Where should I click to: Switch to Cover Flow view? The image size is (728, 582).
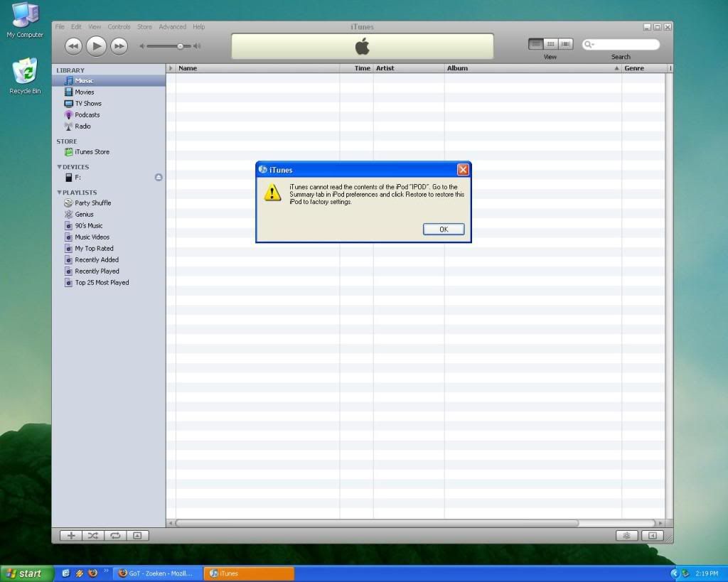(x=566, y=44)
